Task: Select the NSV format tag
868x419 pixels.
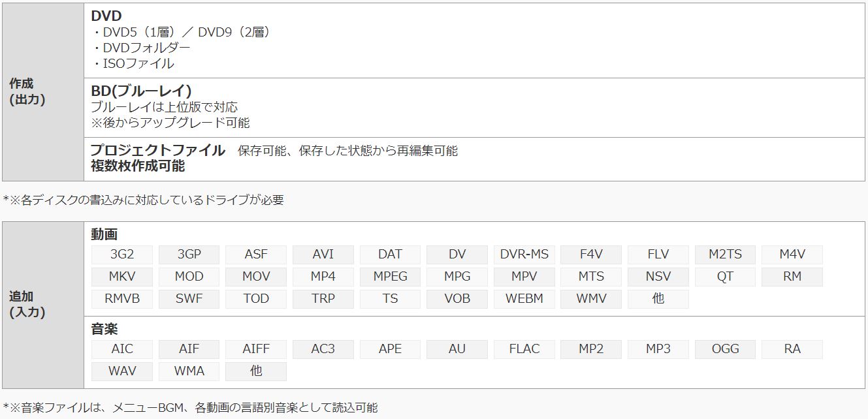Action: point(658,277)
